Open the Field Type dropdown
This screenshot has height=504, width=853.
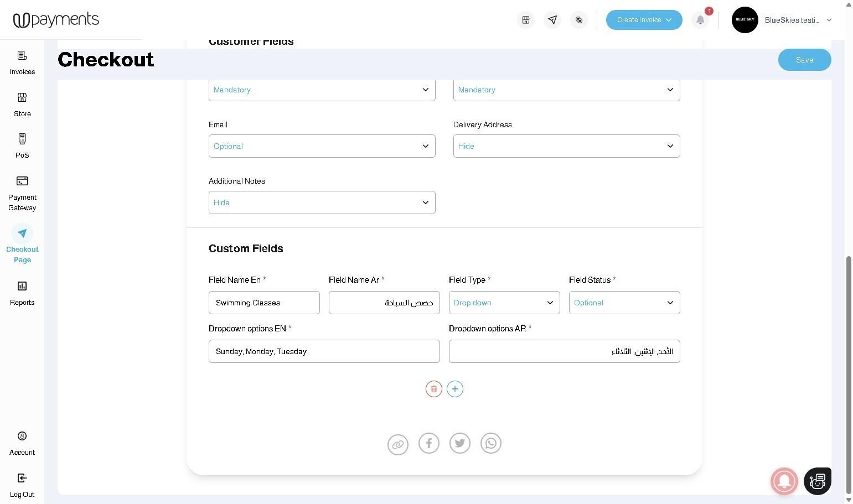pyautogui.click(x=504, y=303)
